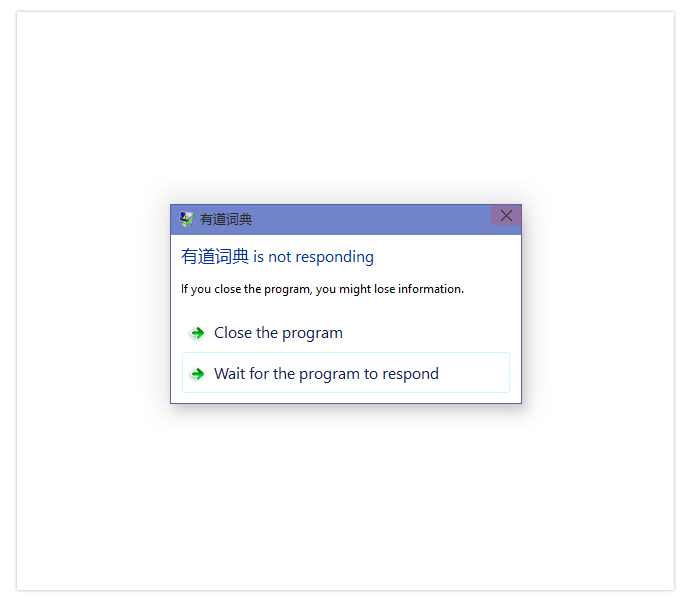Click blank white area above the dialog

[x=346, y=106]
